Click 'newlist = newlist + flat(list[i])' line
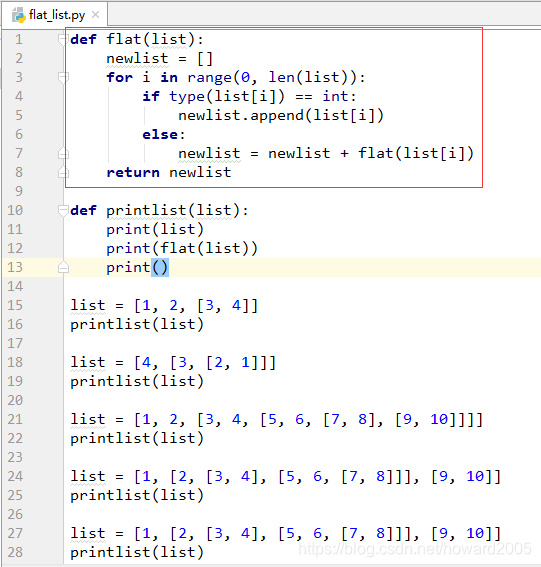This screenshot has width=541, height=567. pyautogui.click(x=326, y=153)
